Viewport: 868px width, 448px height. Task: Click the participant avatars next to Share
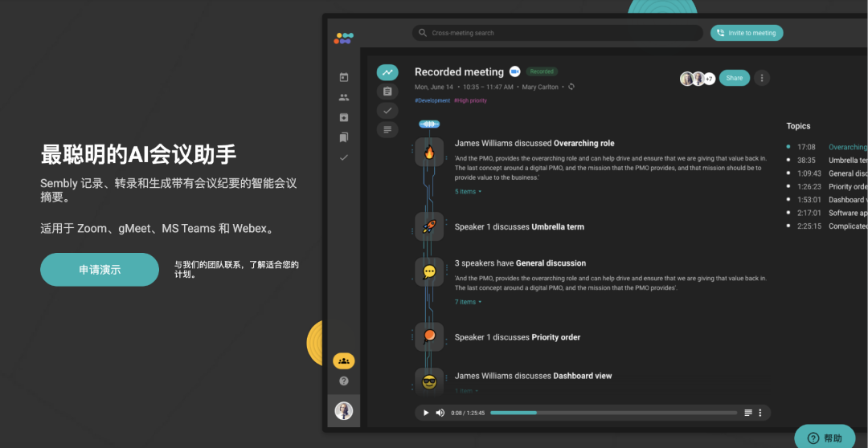[693, 79]
